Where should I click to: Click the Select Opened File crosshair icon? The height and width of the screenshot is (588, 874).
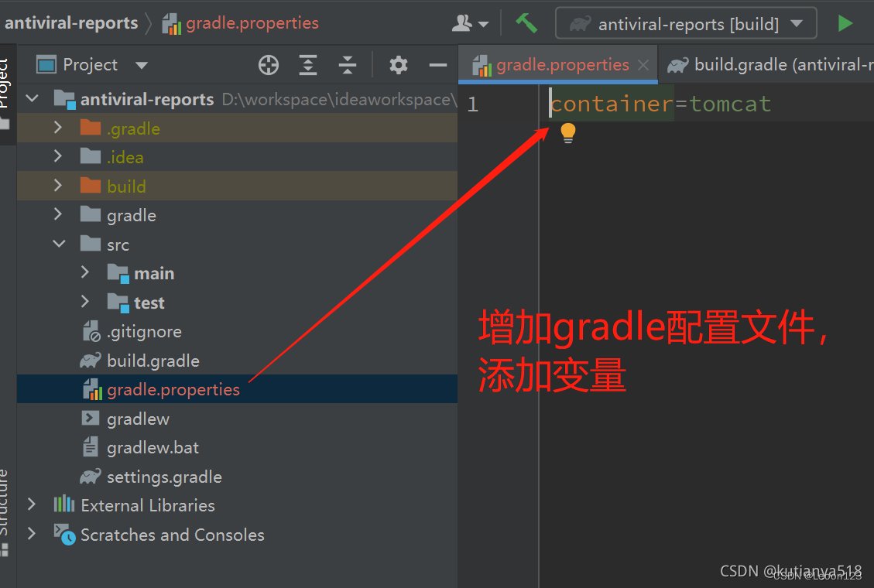(x=269, y=65)
